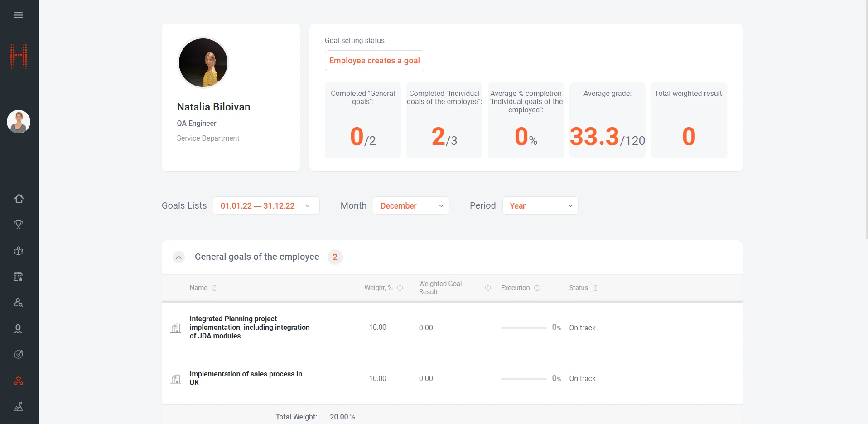Select the red three-stars icon
868x424 pixels.
19,381
